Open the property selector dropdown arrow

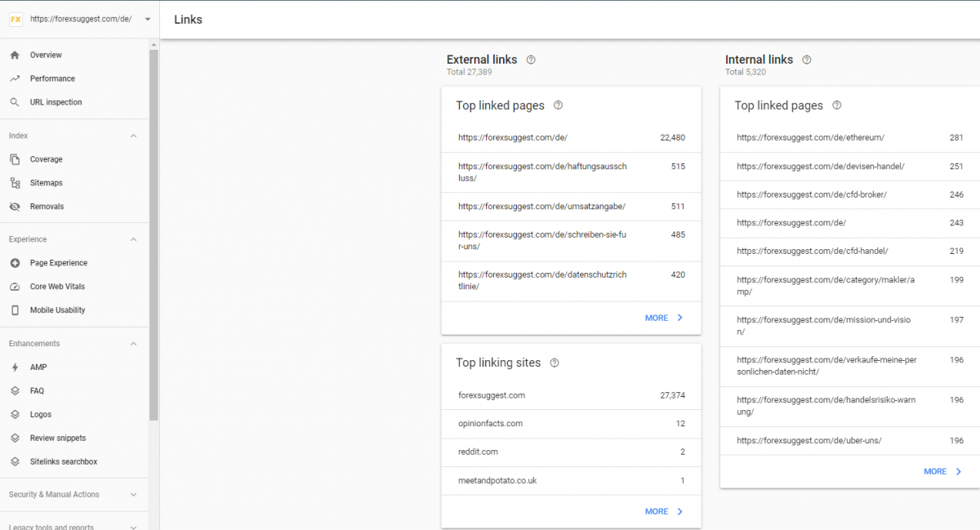[147, 19]
